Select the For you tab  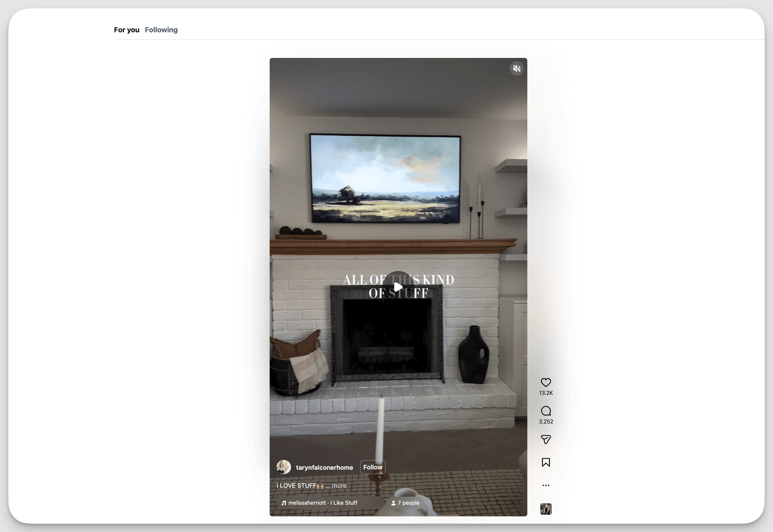126,30
